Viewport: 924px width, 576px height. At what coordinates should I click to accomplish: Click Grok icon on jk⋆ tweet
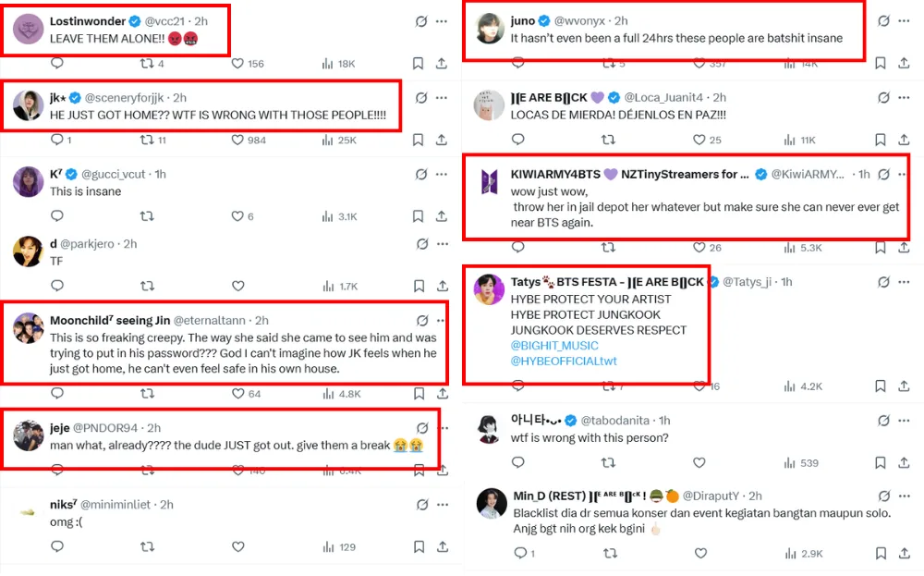point(421,97)
